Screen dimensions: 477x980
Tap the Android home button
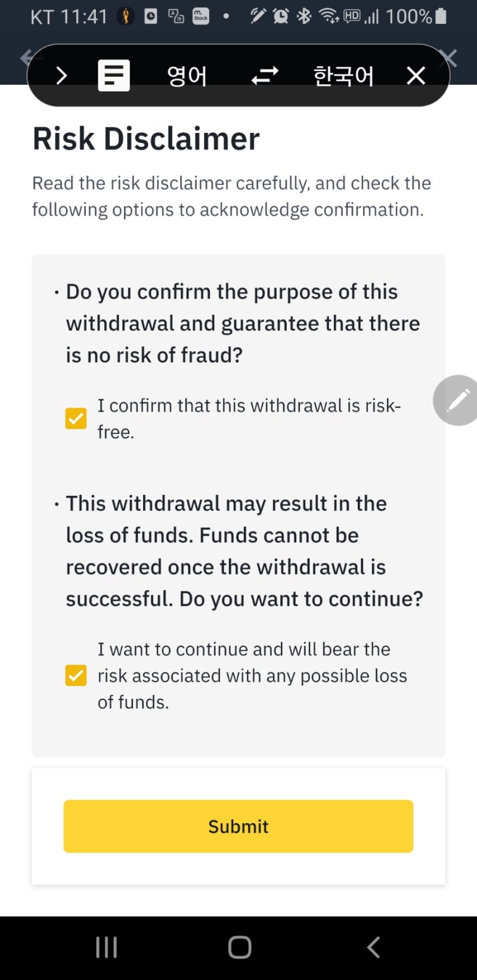point(239,947)
